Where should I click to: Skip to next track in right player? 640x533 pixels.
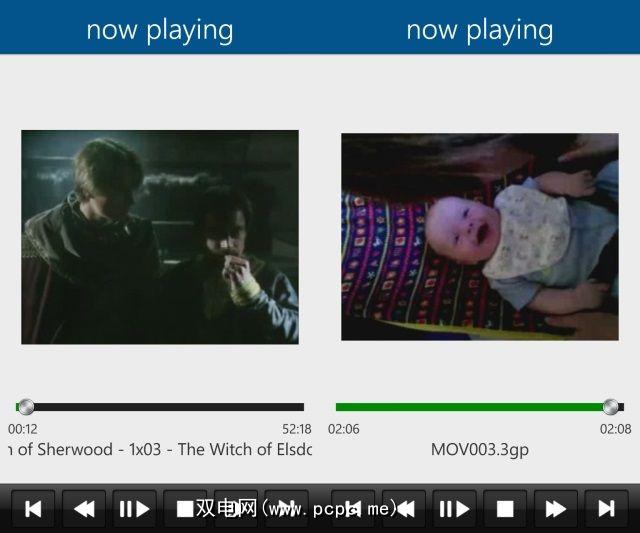point(606,509)
